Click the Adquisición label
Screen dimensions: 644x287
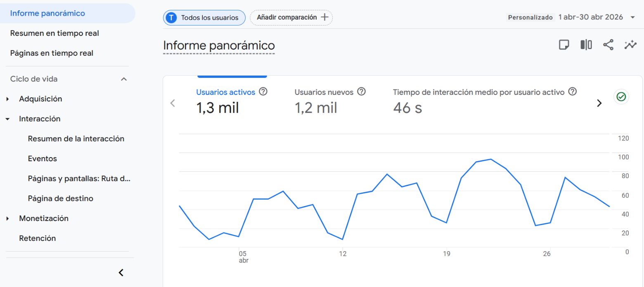(x=40, y=99)
